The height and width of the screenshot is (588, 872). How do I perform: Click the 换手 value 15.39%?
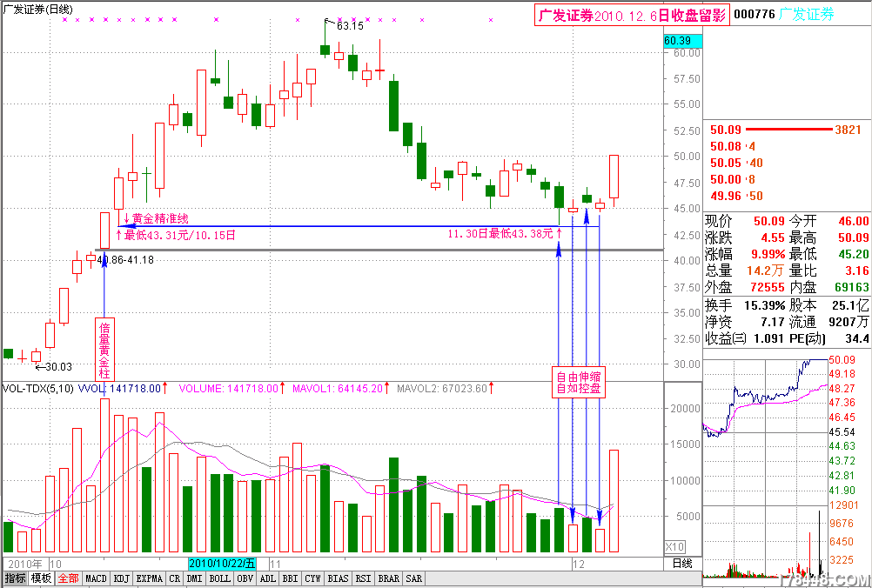pos(765,305)
